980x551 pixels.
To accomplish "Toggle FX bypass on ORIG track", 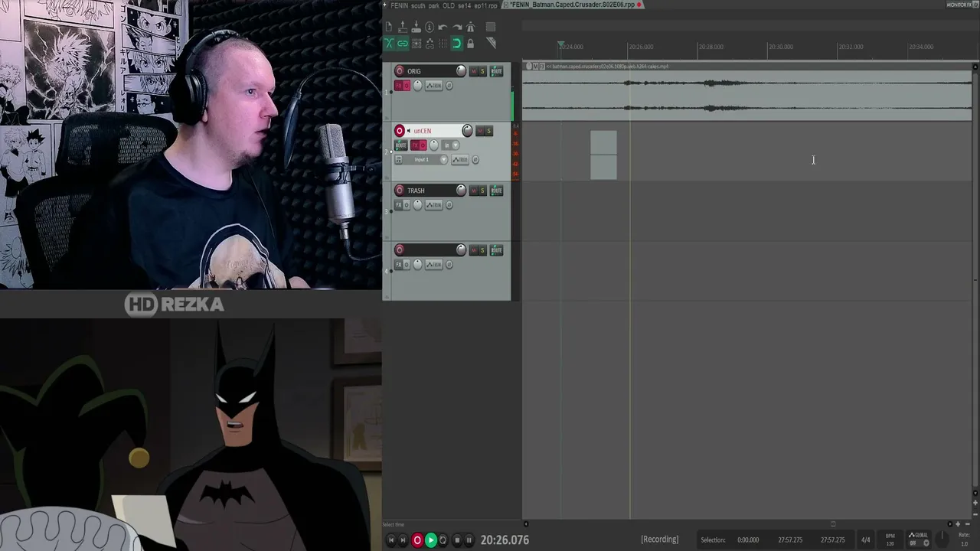I will click(x=407, y=86).
